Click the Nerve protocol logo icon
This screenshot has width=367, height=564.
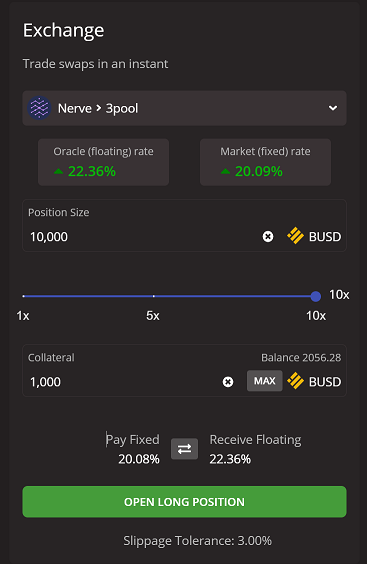tap(39, 108)
